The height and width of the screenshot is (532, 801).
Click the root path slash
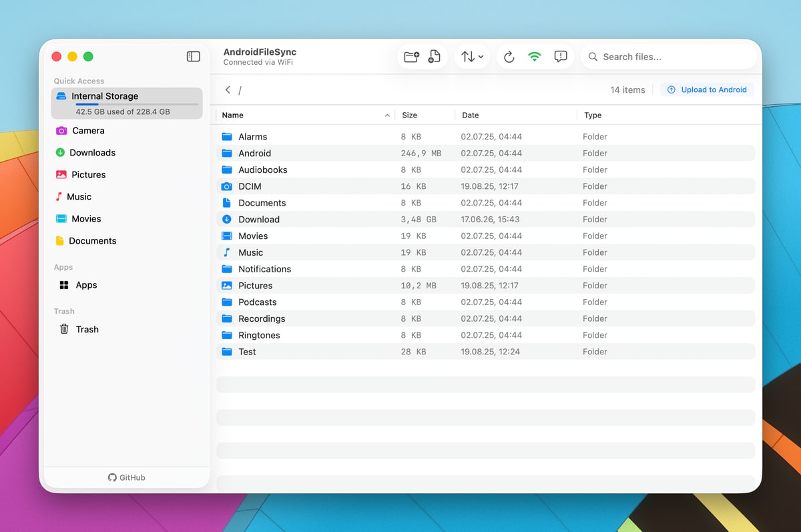click(240, 90)
